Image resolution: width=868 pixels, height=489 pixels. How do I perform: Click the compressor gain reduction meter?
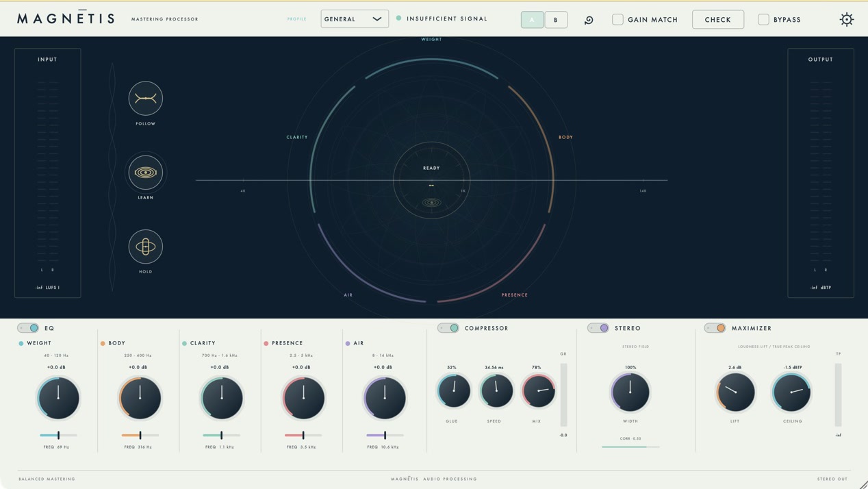tap(564, 395)
